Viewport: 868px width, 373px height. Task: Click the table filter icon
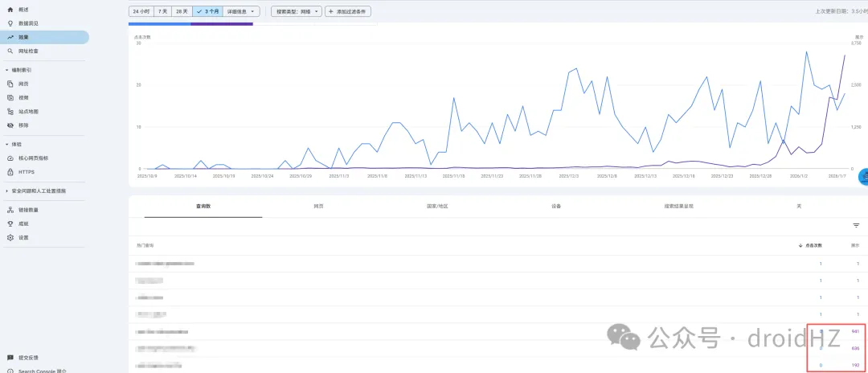click(x=856, y=226)
